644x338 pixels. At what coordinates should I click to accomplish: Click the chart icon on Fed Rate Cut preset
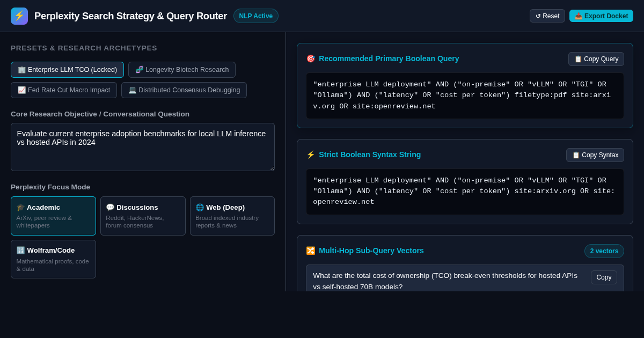pyautogui.click(x=21, y=90)
